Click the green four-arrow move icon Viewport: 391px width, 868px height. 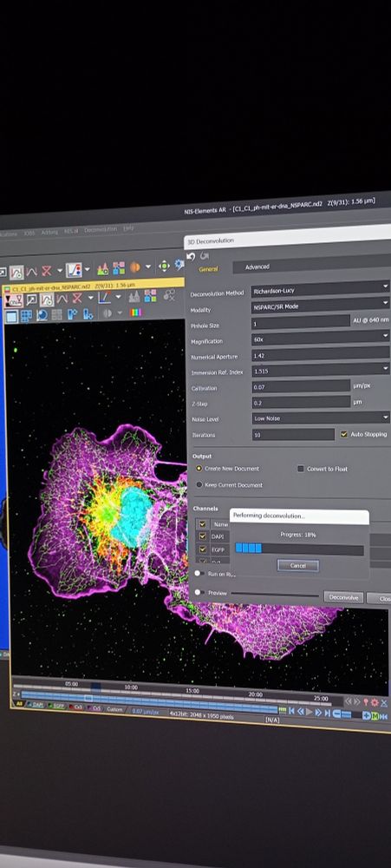tap(164, 266)
